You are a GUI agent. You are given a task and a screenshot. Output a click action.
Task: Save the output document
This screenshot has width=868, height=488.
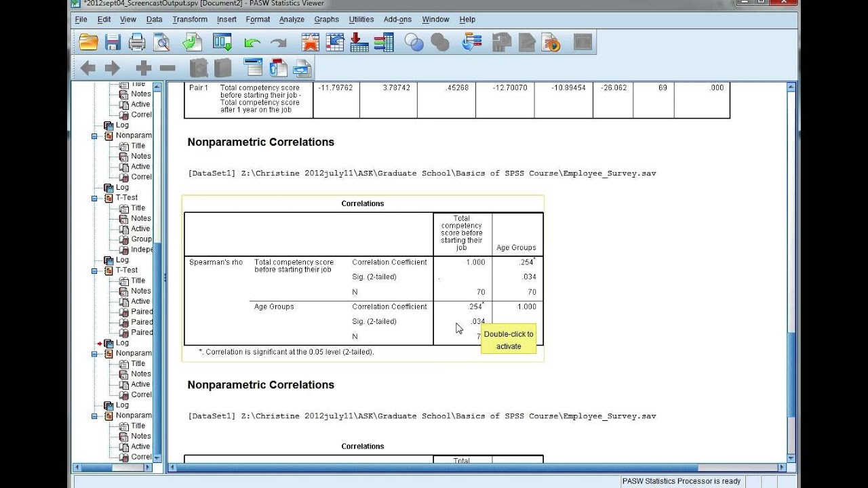113,43
